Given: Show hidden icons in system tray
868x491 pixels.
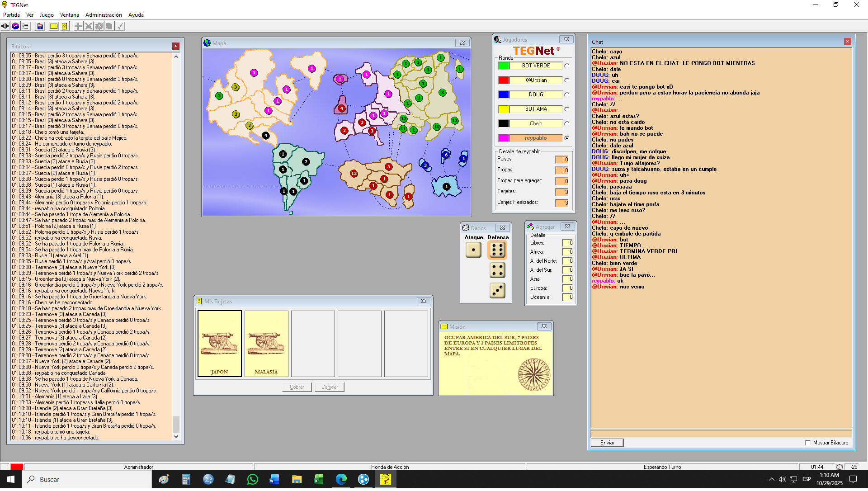Looking at the screenshot, I should click(771, 479).
